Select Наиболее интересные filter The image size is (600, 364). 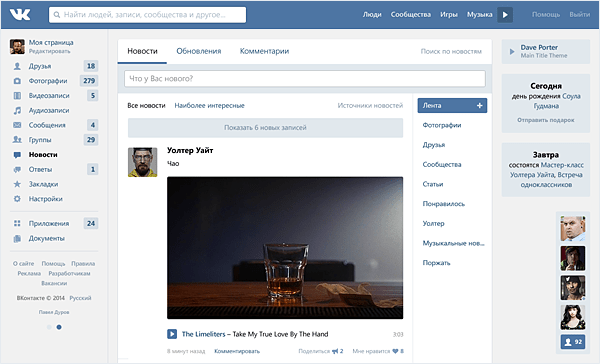(x=209, y=106)
